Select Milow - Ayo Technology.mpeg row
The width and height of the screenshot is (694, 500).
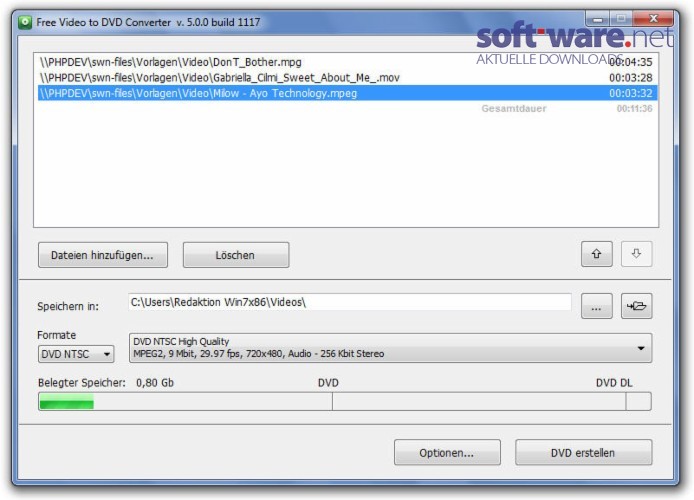click(347, 93)
